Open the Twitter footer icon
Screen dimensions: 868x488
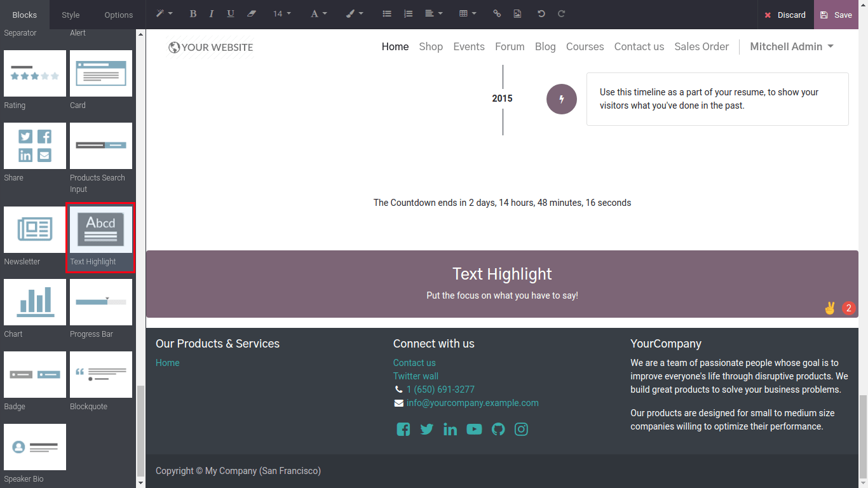[426, 430]
